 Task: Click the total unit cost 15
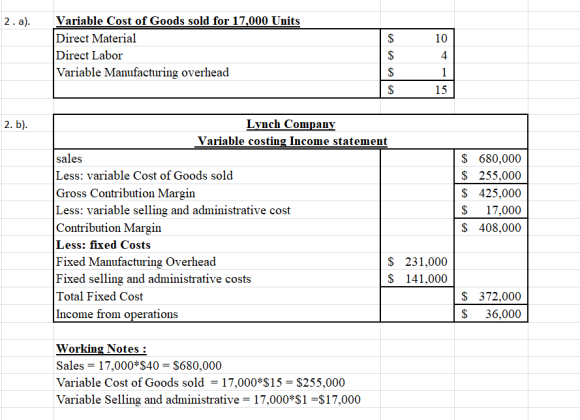point(441,90)
